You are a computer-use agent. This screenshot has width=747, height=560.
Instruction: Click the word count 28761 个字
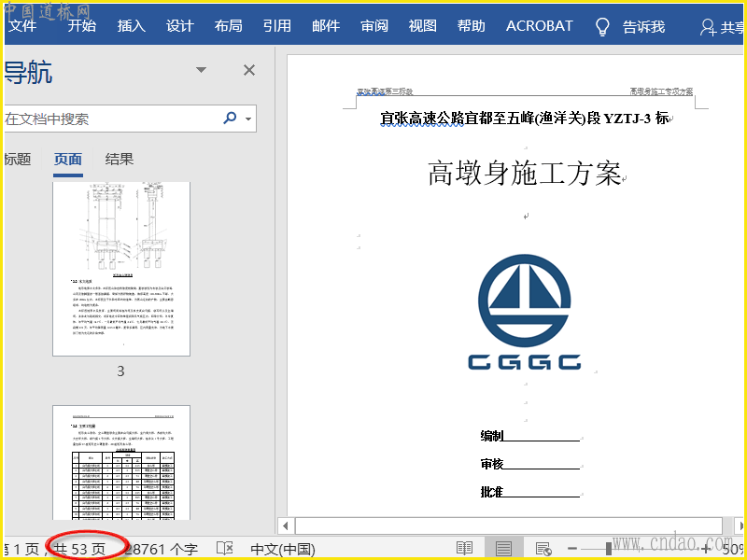point(161,549)
